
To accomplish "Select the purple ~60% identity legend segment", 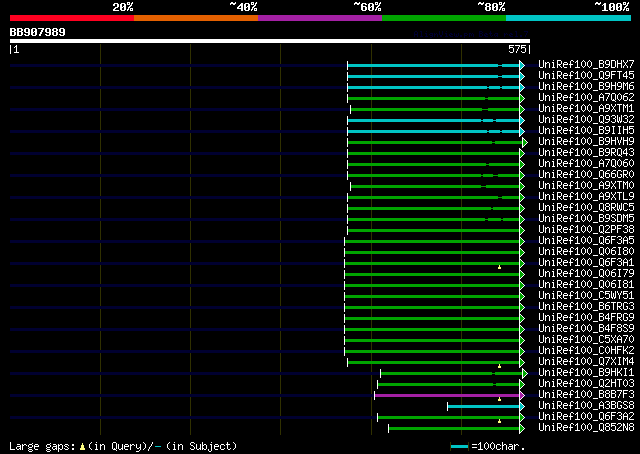I will click(x=320, y=18).
